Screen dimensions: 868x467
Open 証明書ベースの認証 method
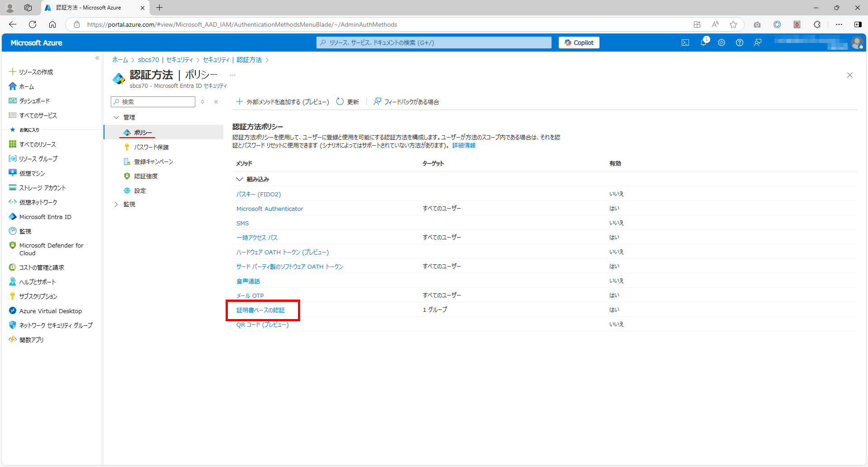[x=261, y=310]
